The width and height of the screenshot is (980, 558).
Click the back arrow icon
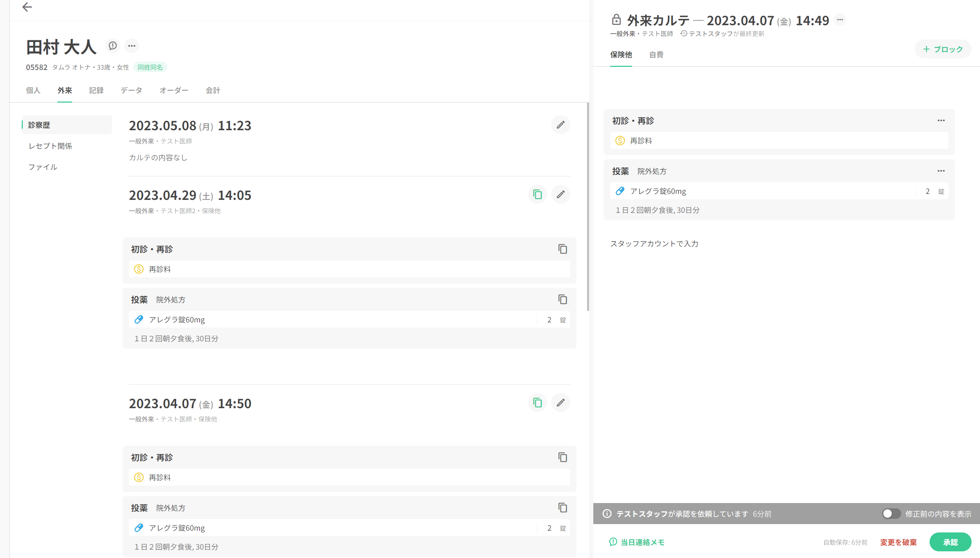27,7
